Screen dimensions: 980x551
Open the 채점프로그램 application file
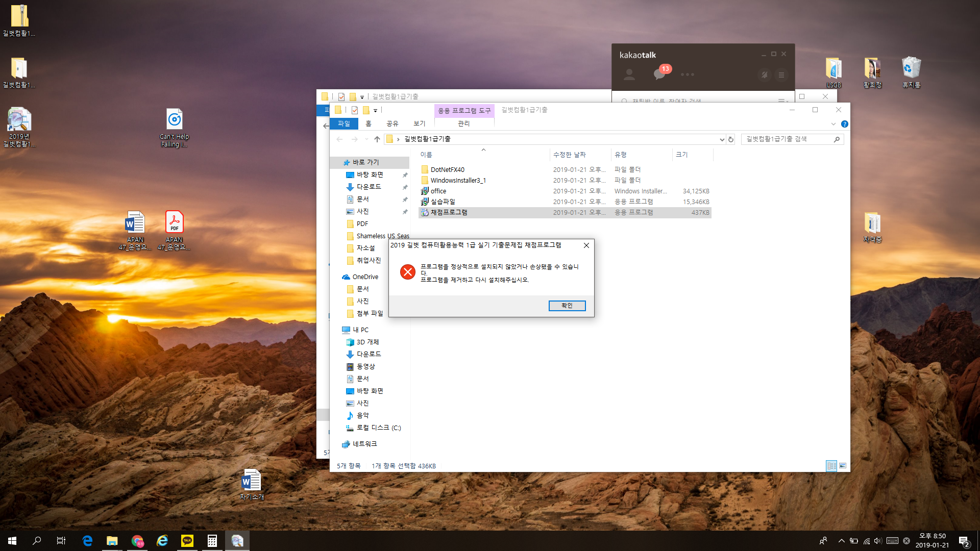click(x=449, y=212)
